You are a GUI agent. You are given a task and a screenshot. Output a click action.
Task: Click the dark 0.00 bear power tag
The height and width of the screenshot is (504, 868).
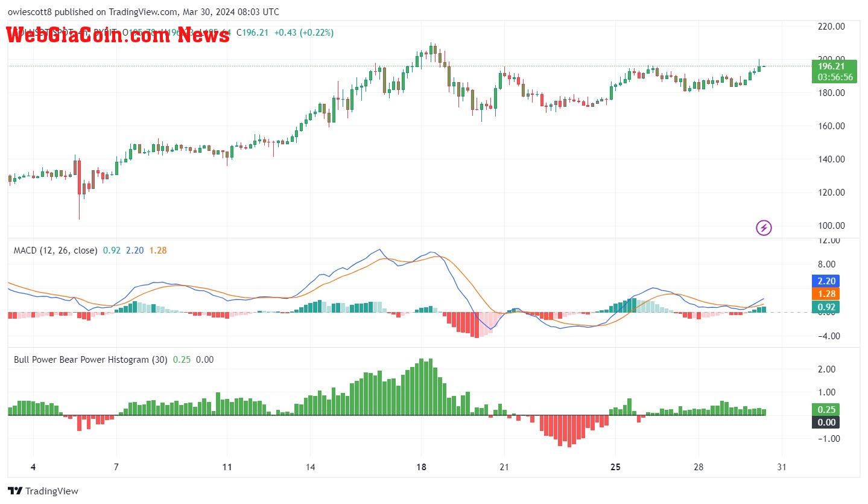(x=826, y=423)
